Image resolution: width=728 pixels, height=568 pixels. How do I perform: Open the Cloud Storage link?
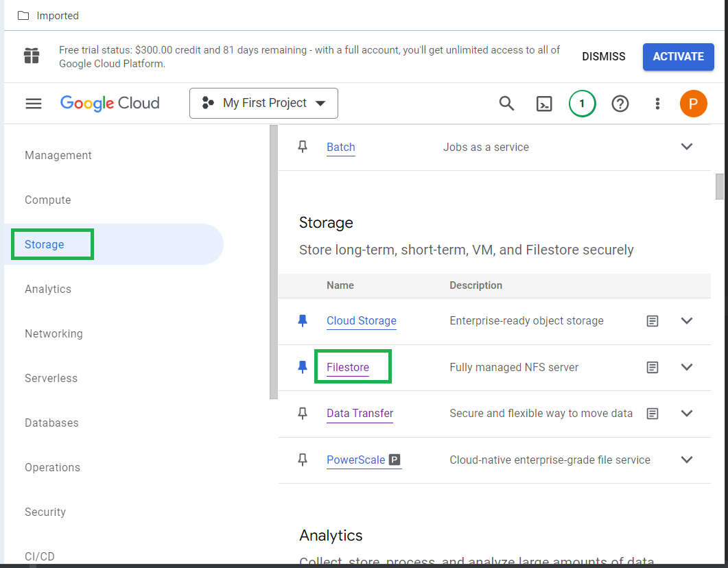(x=361, y=320)
